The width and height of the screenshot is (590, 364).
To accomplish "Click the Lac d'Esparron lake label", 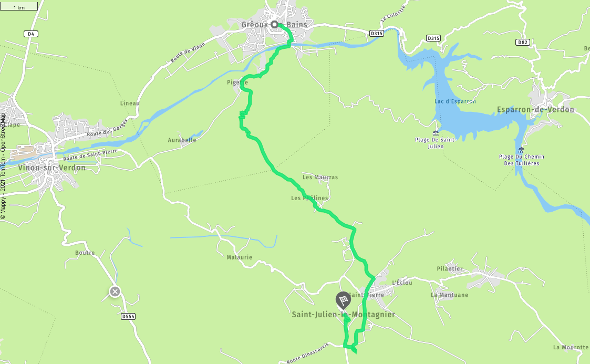I will (455, 101).
